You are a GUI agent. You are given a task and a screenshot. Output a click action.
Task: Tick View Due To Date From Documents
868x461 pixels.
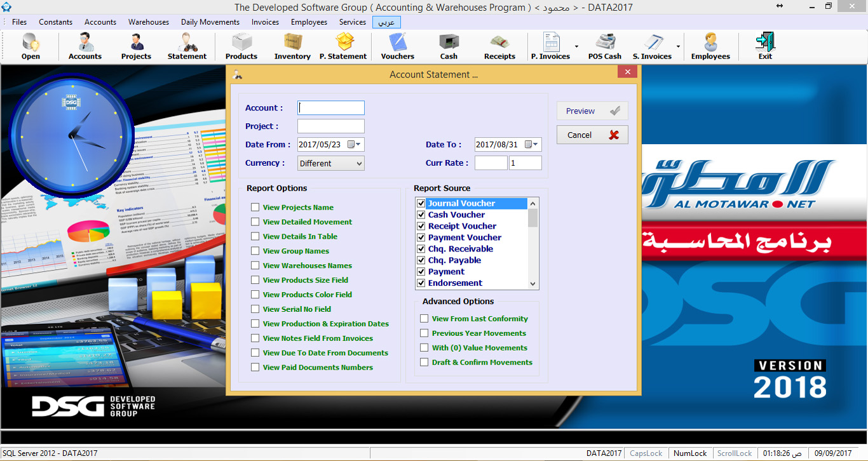pos(255,352)
